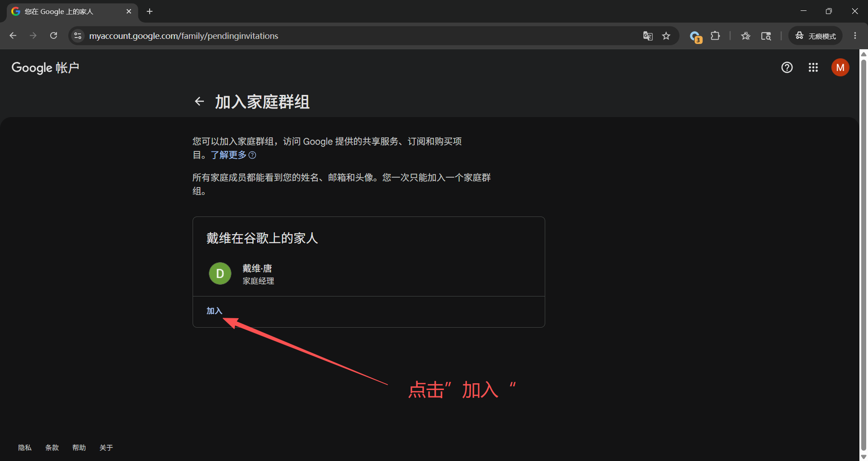The height and width of the screenshot is (461, 868).
Task: Select the 您在 Google 上的家人 tab
Action: 72,12
